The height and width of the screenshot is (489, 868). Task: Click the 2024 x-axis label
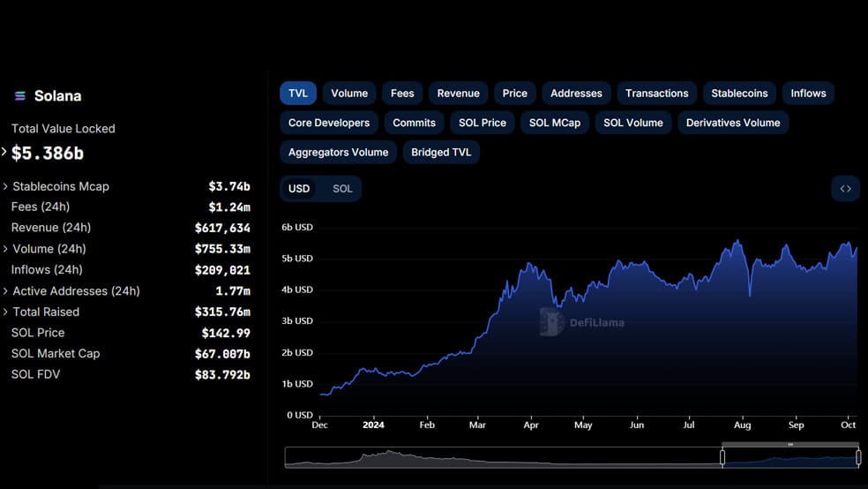pyautogui.click(x=373, y=425)
